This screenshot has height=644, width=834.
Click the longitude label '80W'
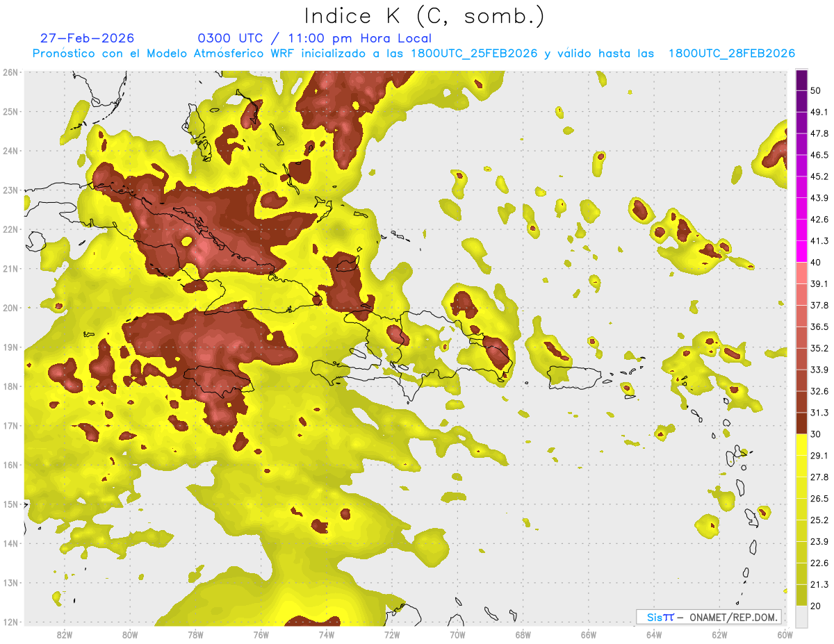[130, 635]
